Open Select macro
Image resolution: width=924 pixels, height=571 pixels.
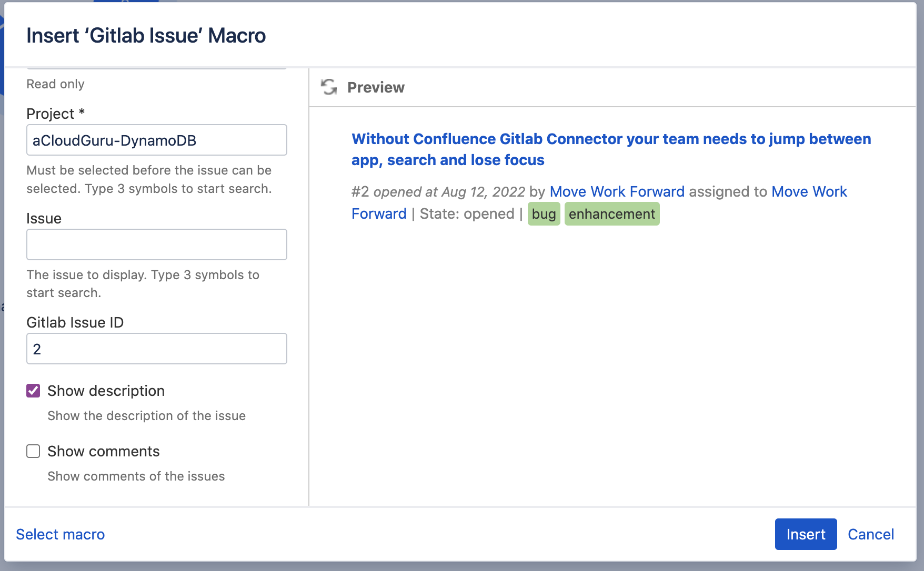(x=60, y=534)
